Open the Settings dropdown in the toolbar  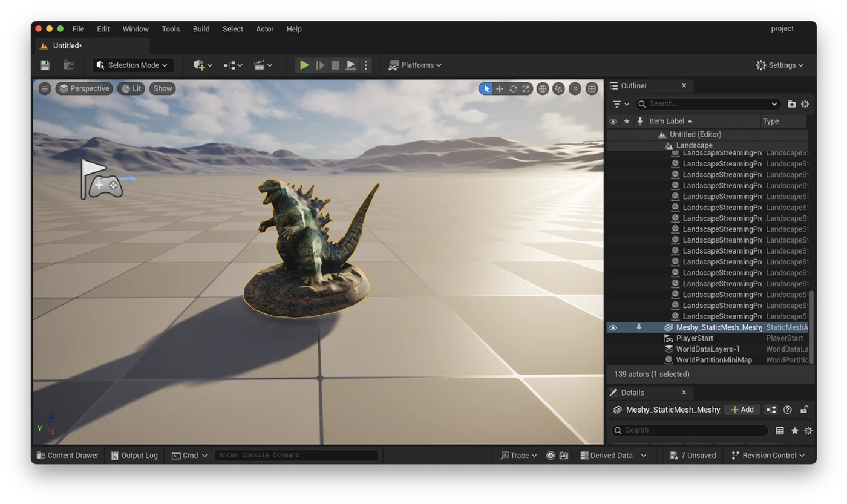coord(780,65)
